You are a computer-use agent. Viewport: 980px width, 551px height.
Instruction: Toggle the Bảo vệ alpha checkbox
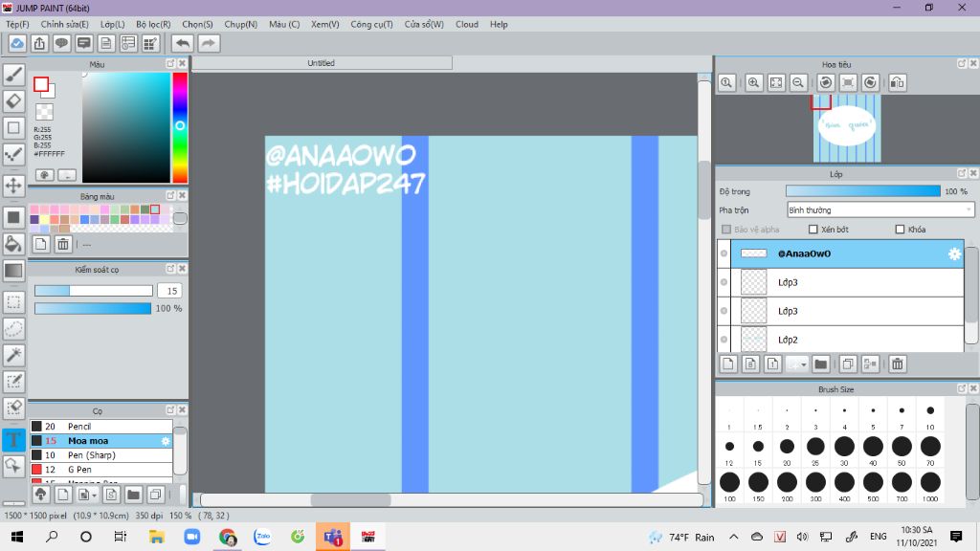pyautogui.click(x=726, y=230)
